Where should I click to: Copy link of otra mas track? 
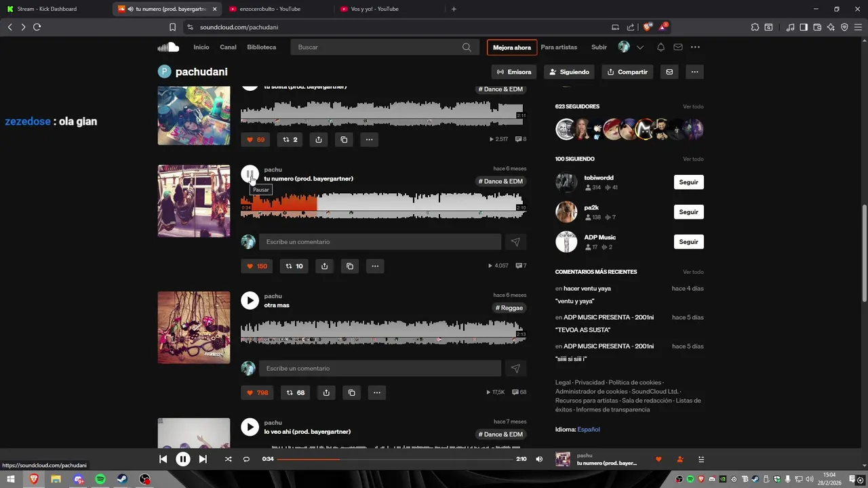[x=351, y=392]
